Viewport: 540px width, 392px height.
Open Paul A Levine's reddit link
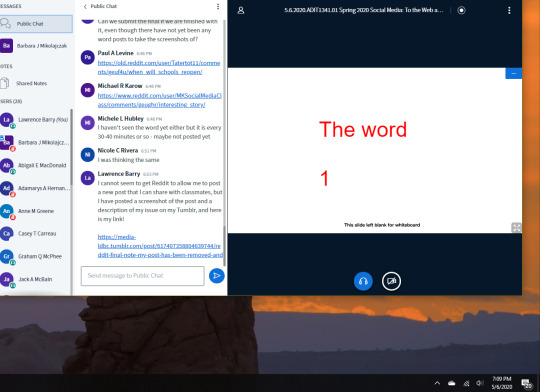click(159, 68)
